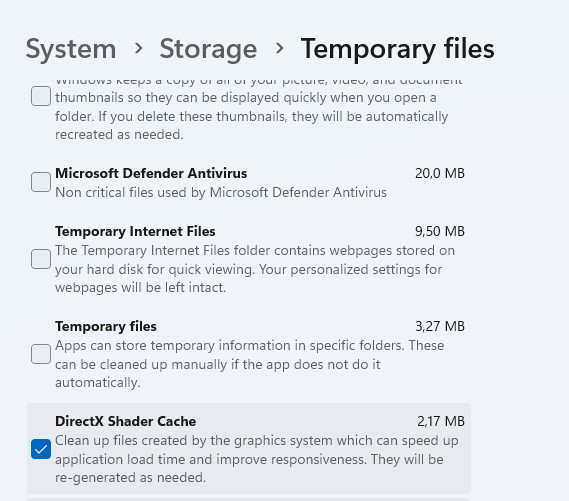Click the 3,27 MB size value

click(440, 327)
